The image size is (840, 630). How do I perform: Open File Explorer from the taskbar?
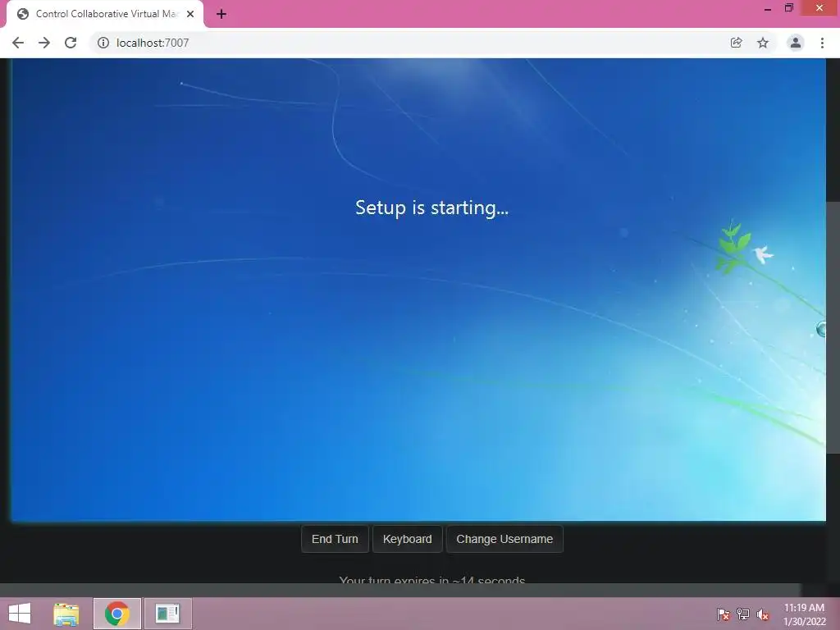66,614
